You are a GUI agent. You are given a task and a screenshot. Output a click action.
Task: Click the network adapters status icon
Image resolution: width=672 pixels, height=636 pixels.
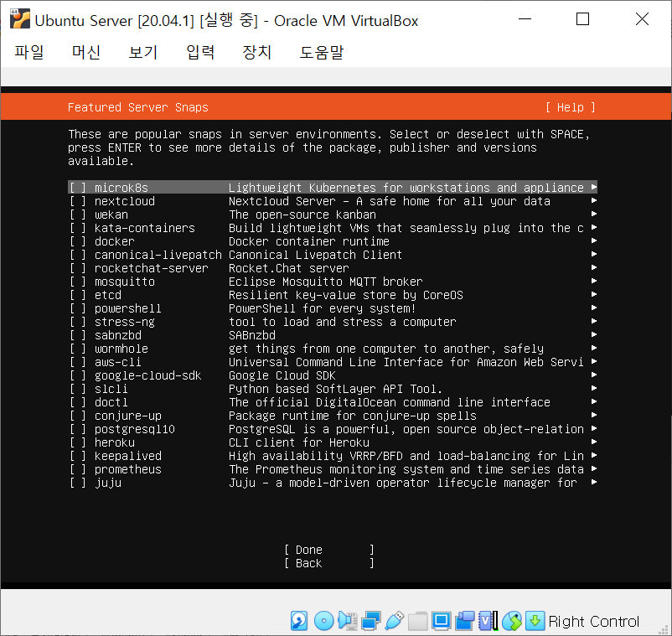coord(370,621)
